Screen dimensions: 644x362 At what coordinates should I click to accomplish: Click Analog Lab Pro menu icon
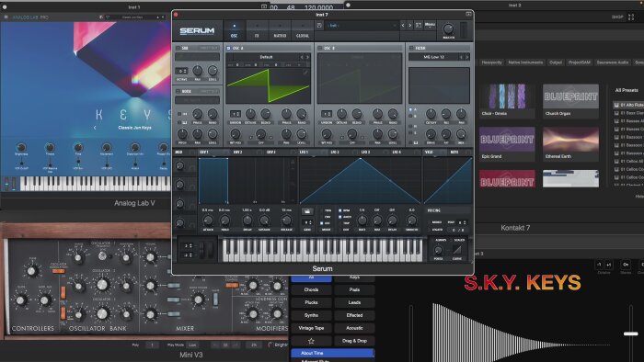pos(6,17)
